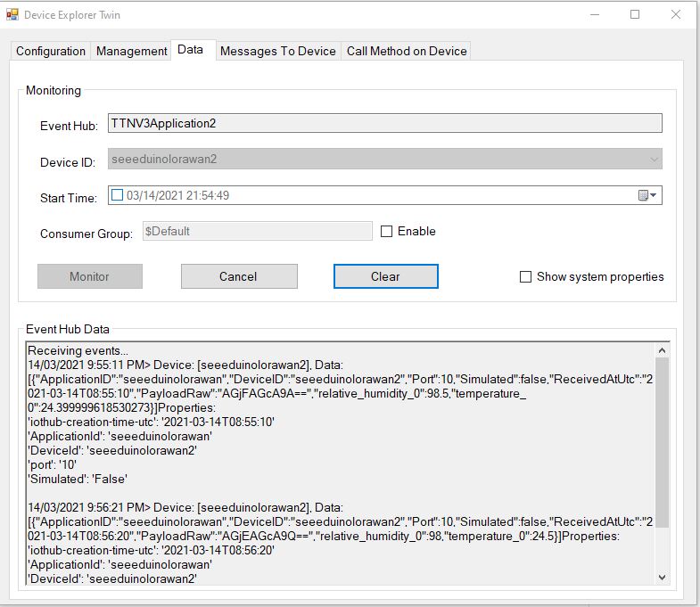Switch to the Configuration tab
Screen dimensions: 700x607
click(51, 51)
